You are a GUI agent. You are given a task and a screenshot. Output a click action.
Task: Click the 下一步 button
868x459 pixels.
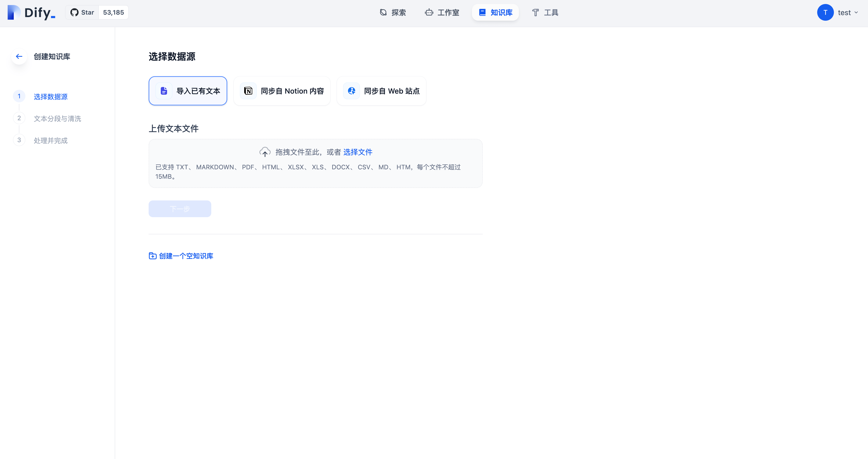(x=180, y=209)
